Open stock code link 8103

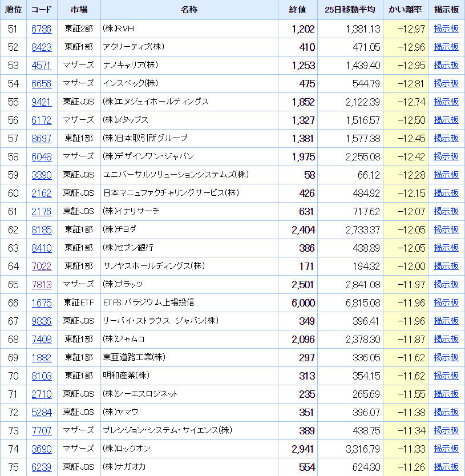[x=42, y=376]
